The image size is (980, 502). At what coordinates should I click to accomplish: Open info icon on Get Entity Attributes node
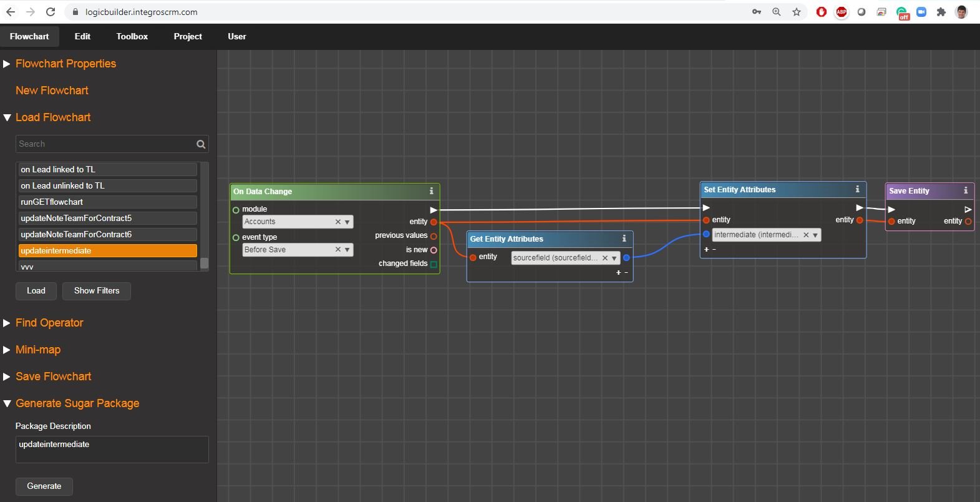pos(624,239)
